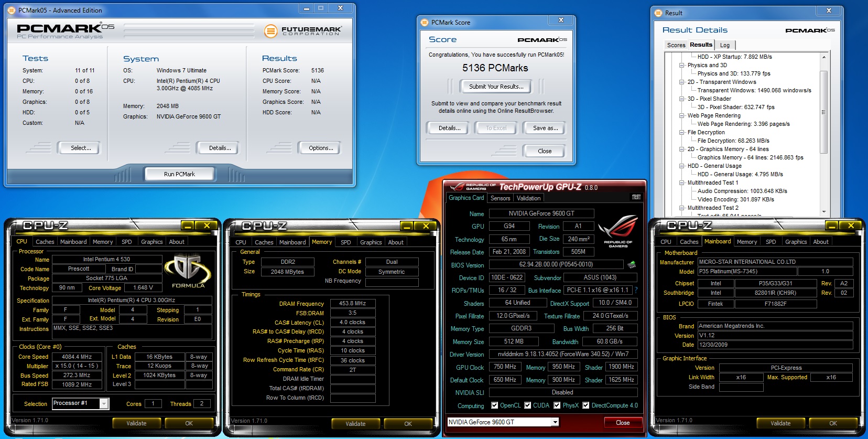
Task: Click Submit Your Results button
Action: (496, 87)
